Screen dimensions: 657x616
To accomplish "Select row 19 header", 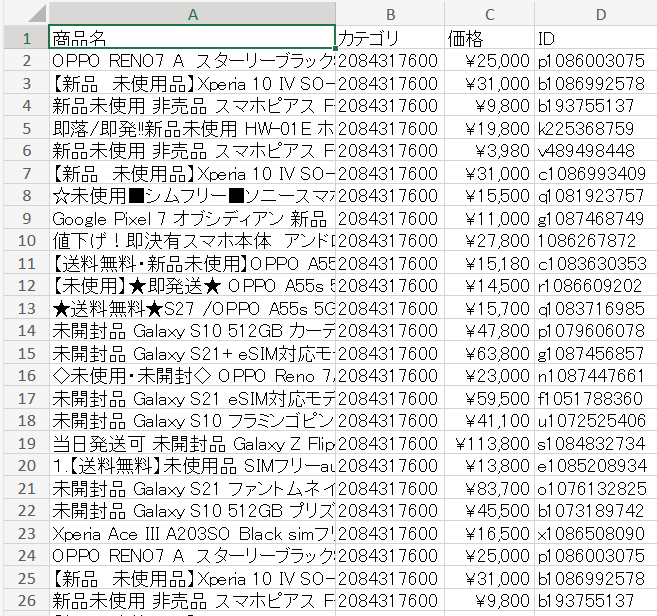I will click(26, 443).
